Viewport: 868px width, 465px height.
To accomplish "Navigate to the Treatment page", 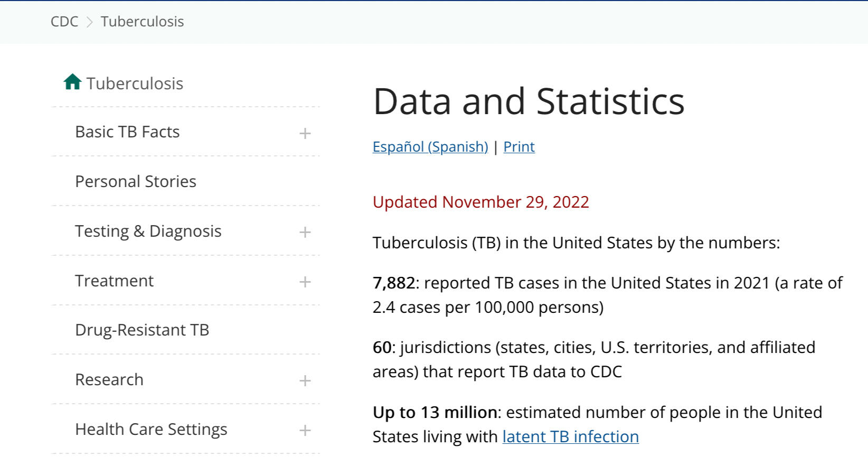I will [114, 281].
